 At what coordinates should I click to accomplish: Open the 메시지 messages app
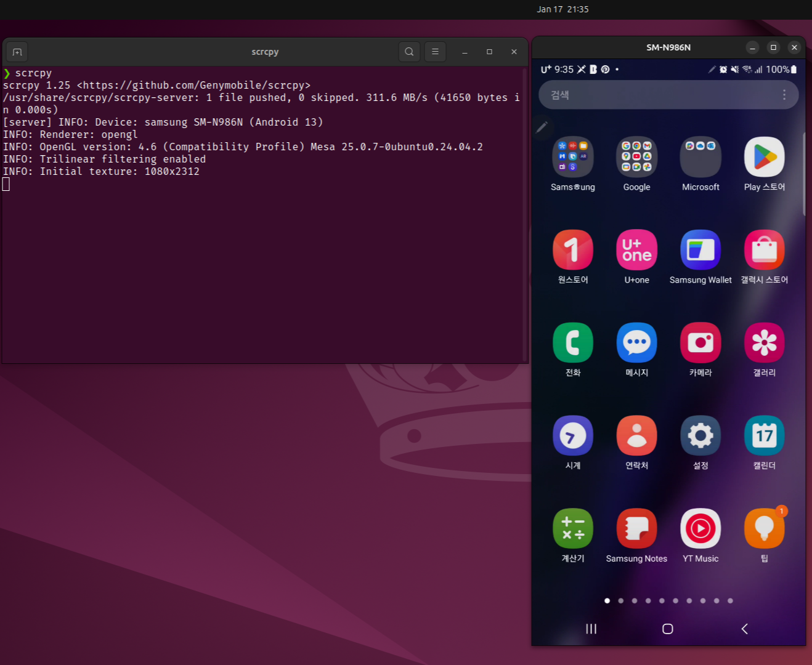coord(636,343)
